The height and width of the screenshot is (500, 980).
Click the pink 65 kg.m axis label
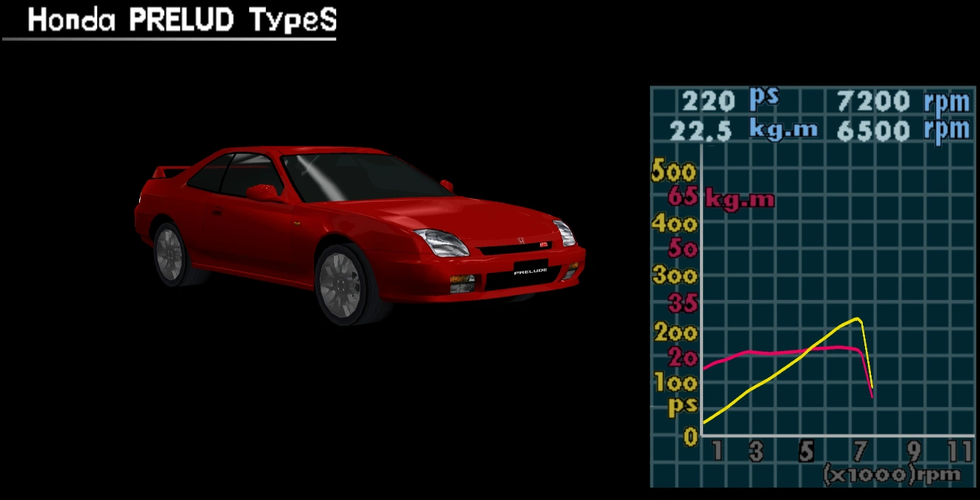tap(721, 198)
